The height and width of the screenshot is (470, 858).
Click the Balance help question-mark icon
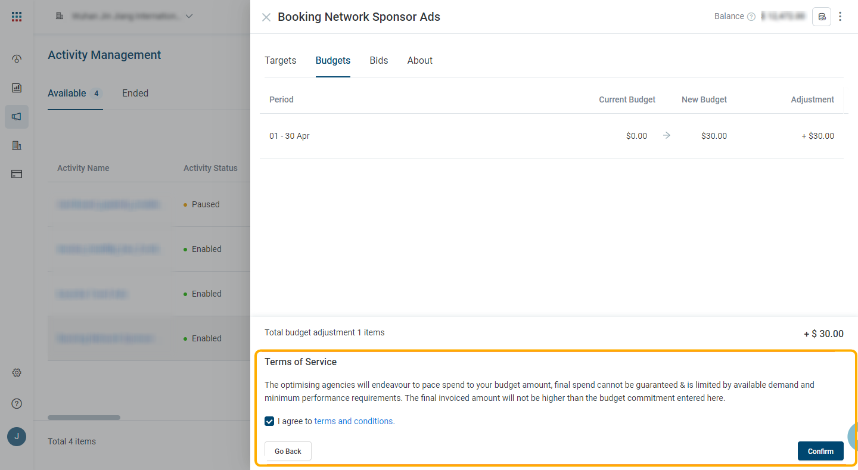click(751, 17)
